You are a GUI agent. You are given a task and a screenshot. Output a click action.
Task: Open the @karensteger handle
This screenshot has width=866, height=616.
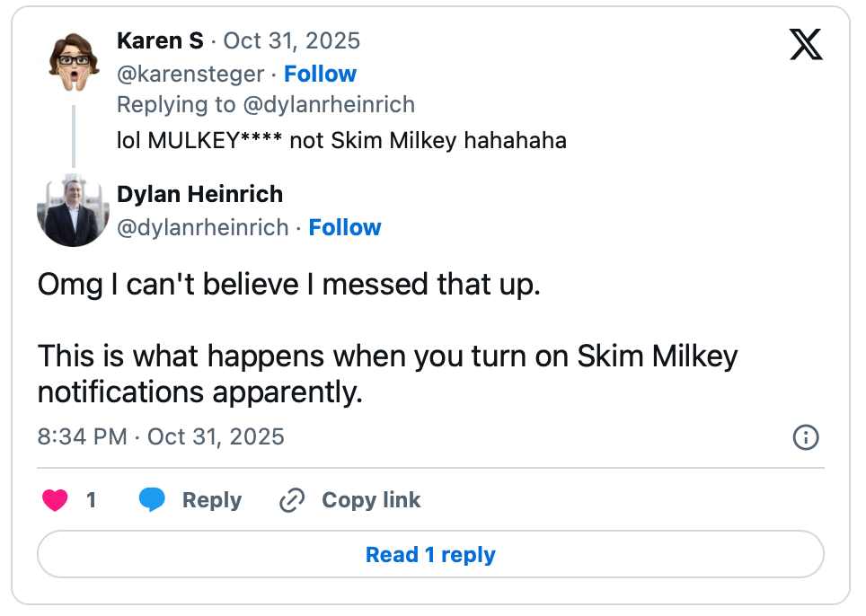coord(190,74)
